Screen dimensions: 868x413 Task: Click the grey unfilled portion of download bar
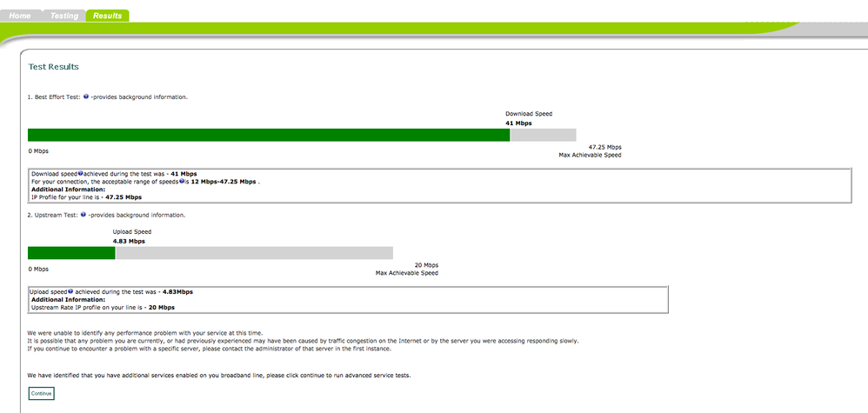pyautogui.click(x=543, y=135)
